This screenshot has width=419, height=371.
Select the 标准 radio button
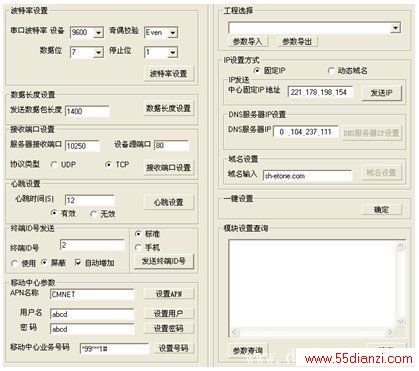point(138,234)
